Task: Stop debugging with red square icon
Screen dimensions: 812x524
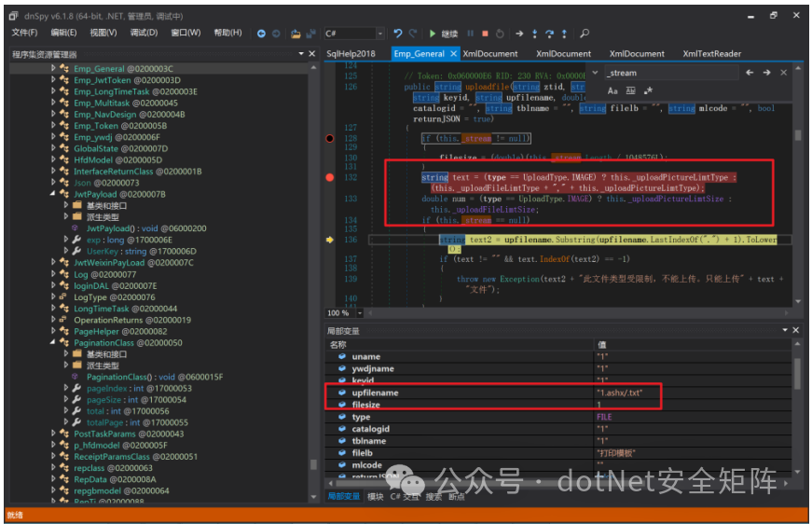Action: [485, 34]
